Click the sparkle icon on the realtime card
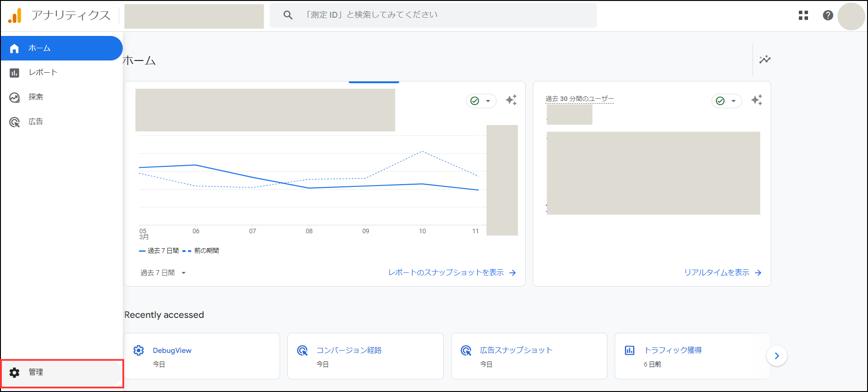868x392 pixels. point(757,100)
